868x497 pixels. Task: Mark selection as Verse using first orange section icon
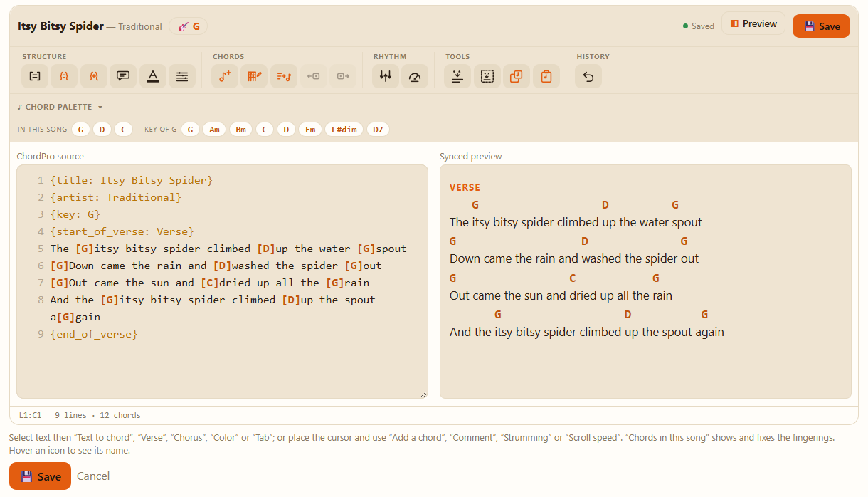click(x=64, y=76)
